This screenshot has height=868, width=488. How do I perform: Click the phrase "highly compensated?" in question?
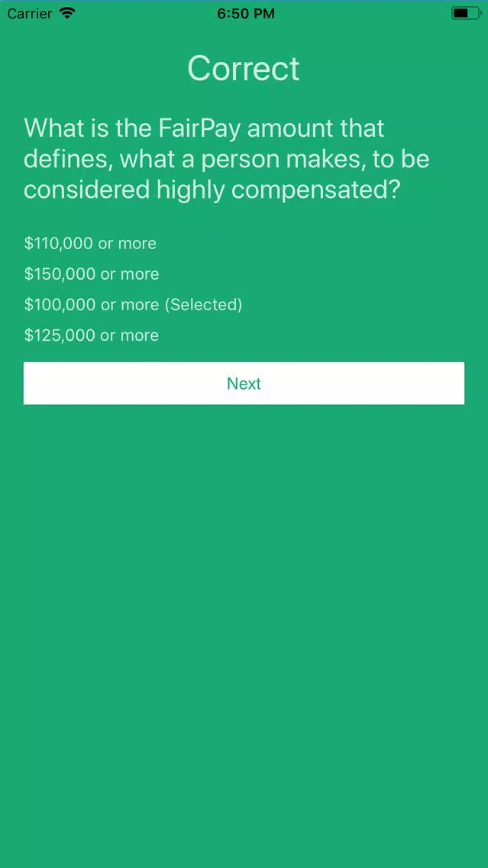[x=278, y=189]
